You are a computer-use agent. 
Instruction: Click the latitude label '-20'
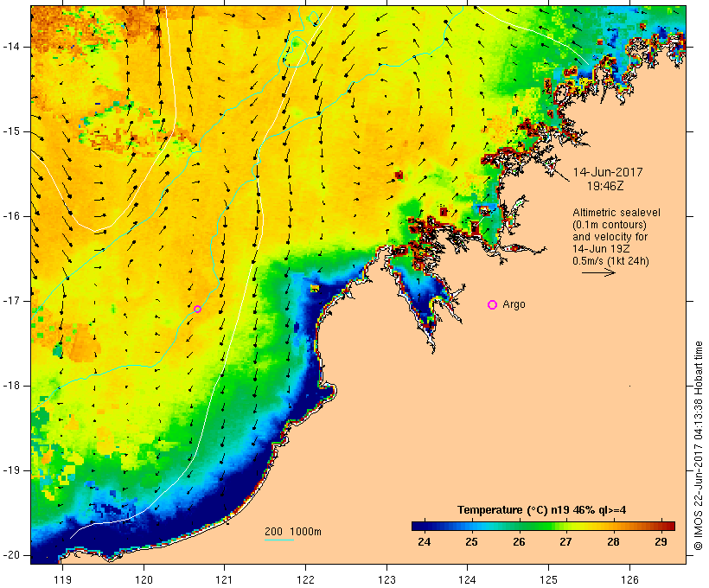[x=11, y=555]
